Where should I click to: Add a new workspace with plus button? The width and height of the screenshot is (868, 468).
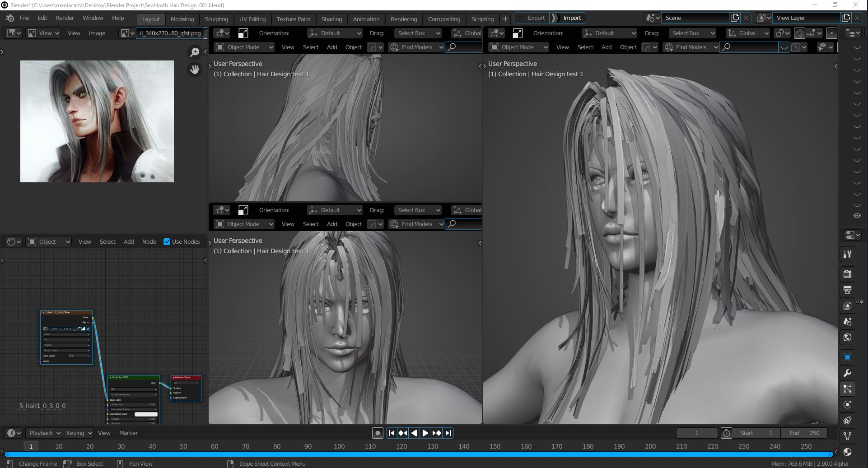(505, 19)
